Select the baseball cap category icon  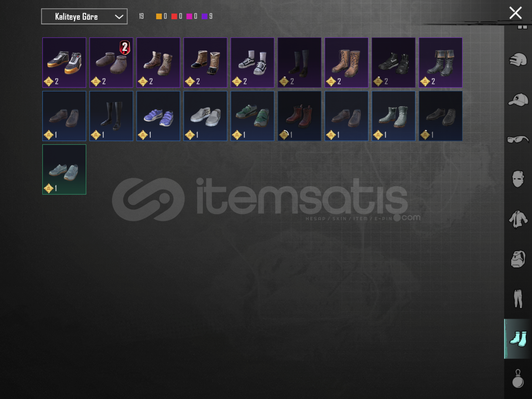coord(518,100)
